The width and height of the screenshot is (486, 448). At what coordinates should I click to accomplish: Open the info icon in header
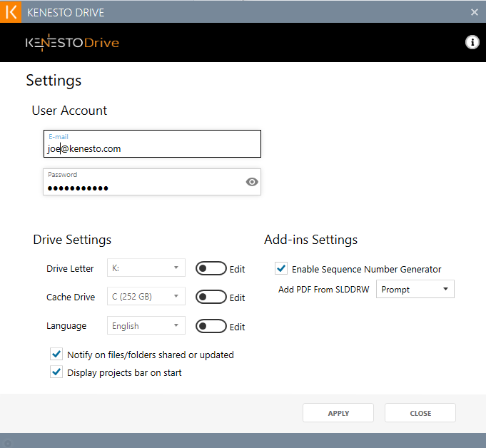pyautogui.click(x=472, y=42)
